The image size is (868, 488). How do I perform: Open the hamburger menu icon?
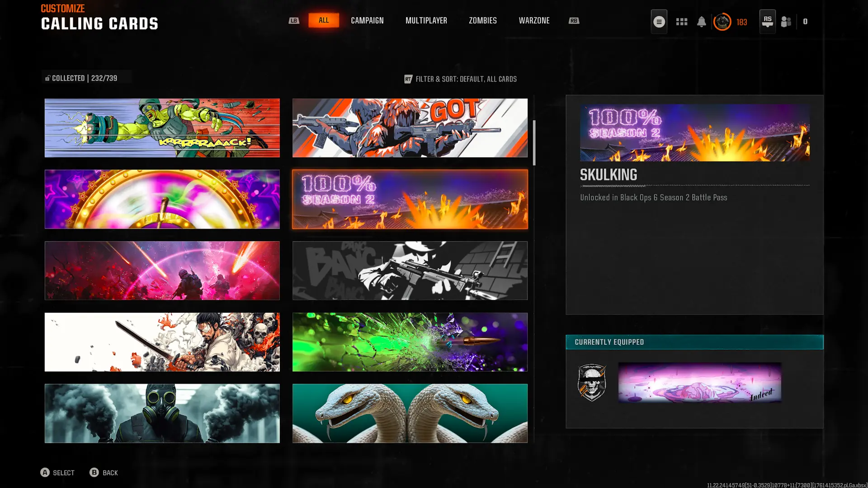pyautogui.click(x=659, y=22)
